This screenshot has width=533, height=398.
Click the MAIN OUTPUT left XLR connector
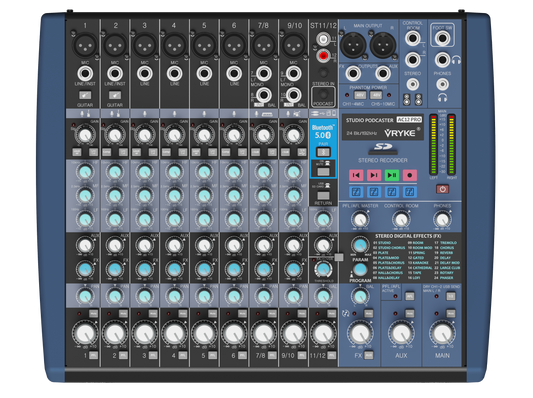353,45
